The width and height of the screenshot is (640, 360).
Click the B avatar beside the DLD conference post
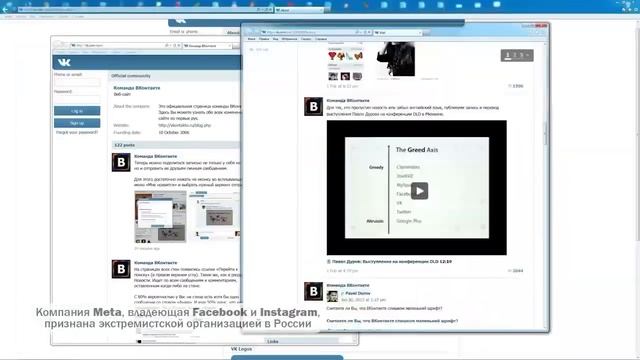click(313, 107)
